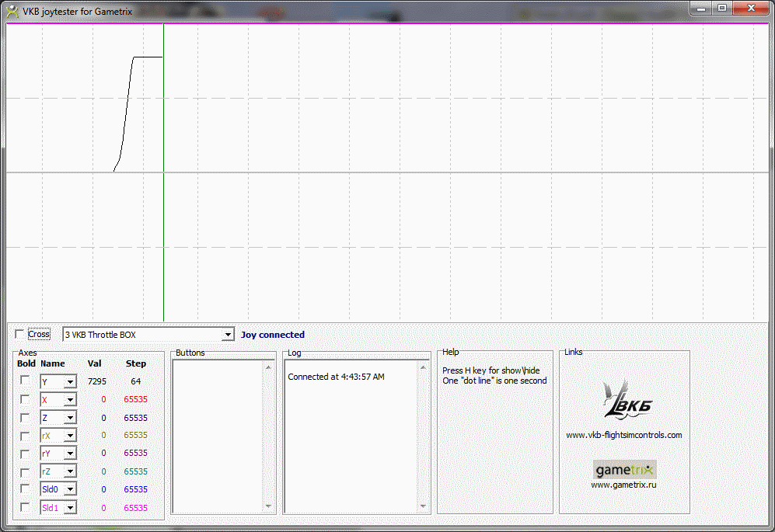This screenshot has width=775, height=532.
Task: Click the VKB bird logo
Action: 627,400
